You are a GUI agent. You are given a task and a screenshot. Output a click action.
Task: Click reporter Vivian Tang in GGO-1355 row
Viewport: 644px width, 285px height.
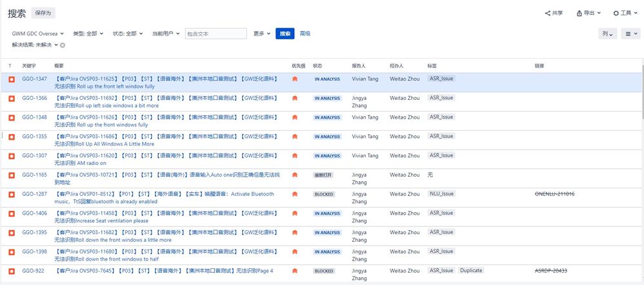(x=365, y=136)
